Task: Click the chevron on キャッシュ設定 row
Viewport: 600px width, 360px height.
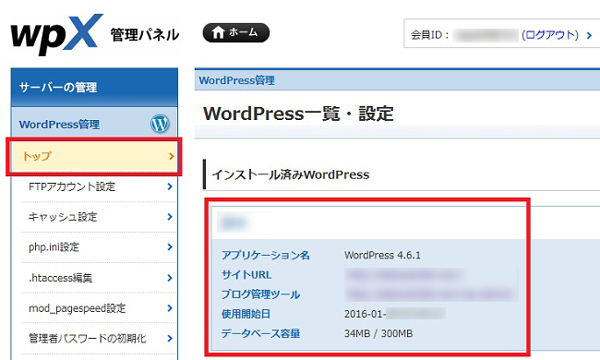Action: pos(170,217)
